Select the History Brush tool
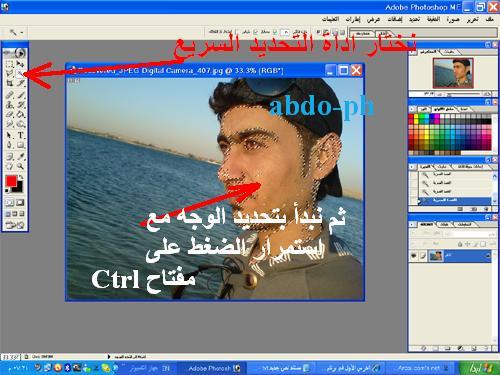Image resolution: width=500 pixels, height=375 pixels. pos(20,105)
